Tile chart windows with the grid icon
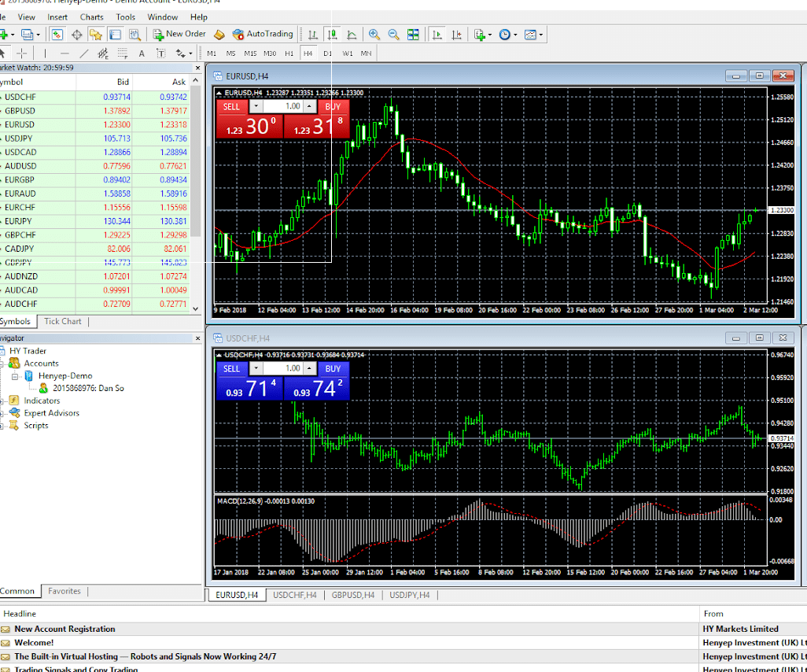The height and width of the screenshot is (672, 807). pos(413,35)
